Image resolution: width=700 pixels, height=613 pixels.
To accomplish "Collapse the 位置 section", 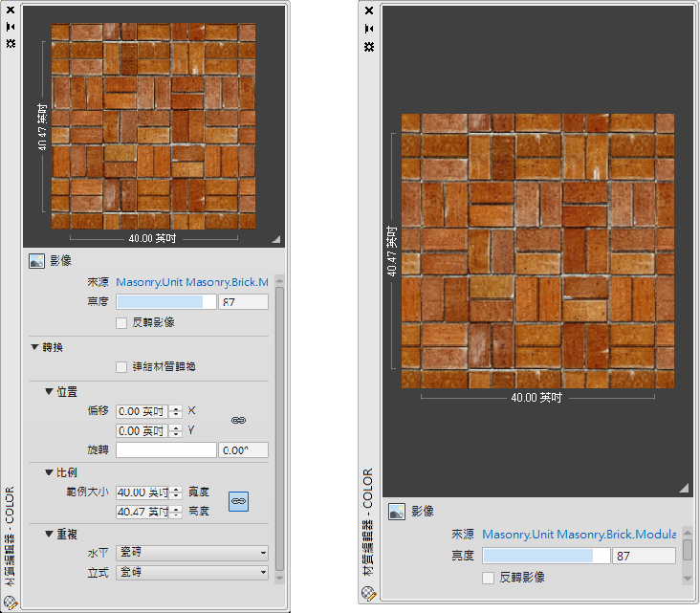I will pyautogui.click(x=49, y=391).
